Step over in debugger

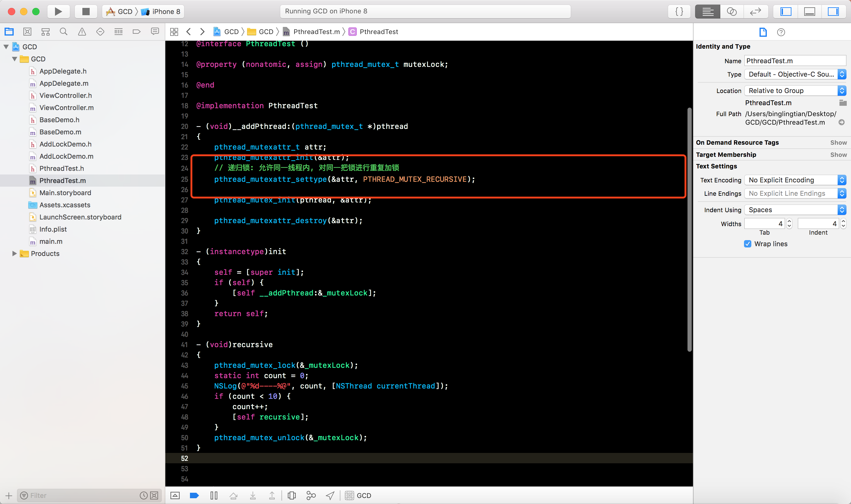[x=234, y=495]
